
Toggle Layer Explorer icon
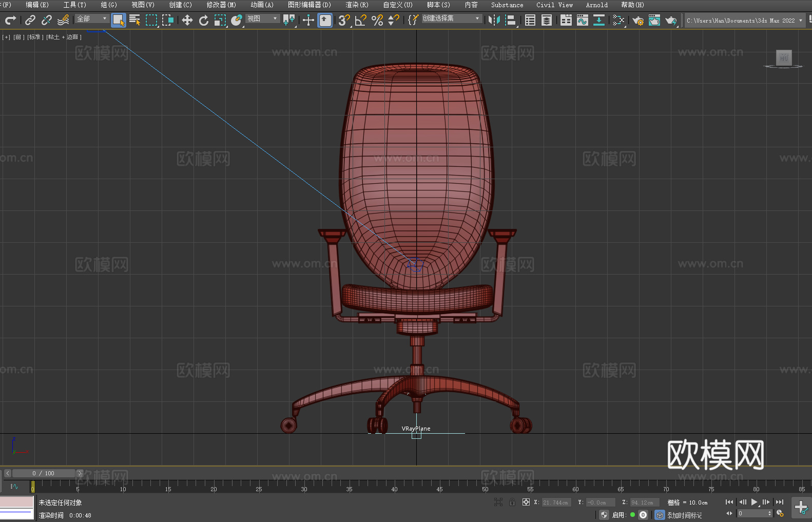[547, 20]
